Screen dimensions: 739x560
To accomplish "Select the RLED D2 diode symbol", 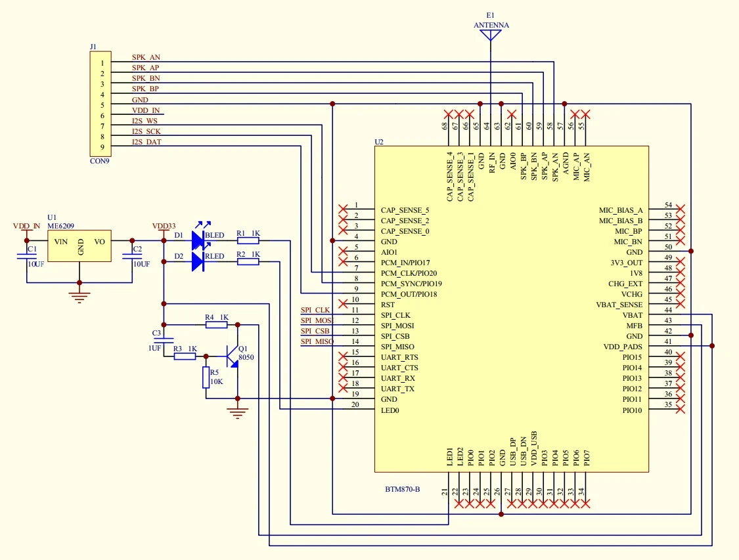I will pyautogui.click(x=198, y=262).
